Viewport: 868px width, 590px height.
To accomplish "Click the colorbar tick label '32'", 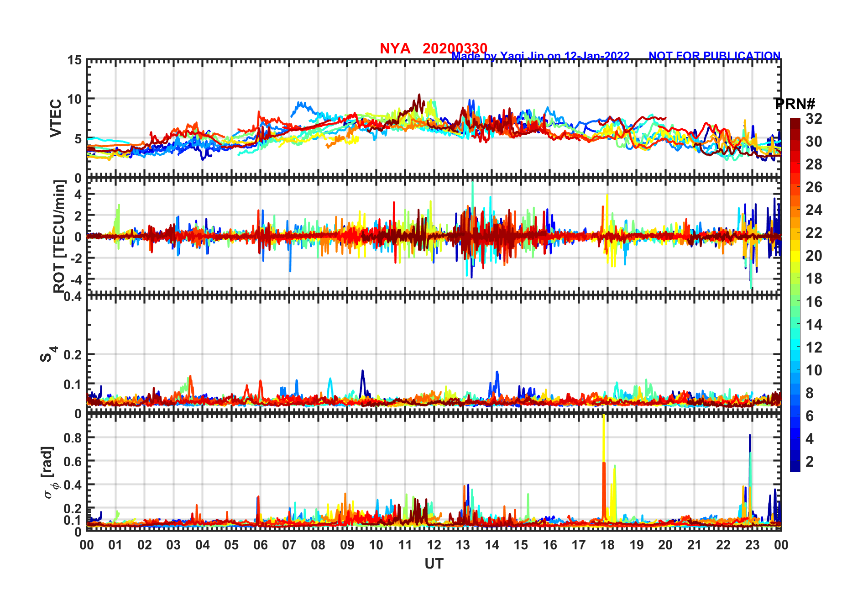I will (x=814, y=119).
